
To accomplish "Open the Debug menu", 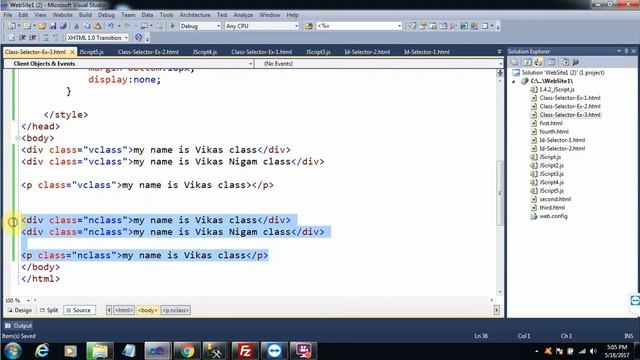I will [x=106, y=15].
